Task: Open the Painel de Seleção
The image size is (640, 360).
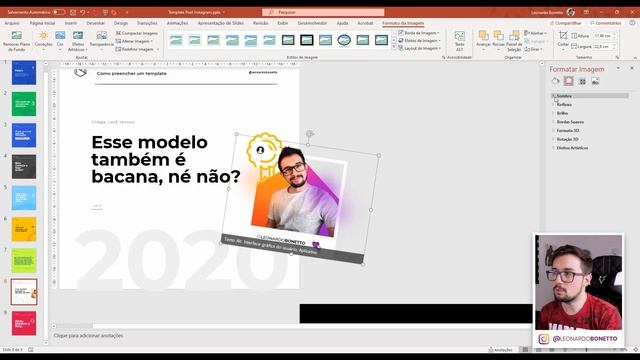Action: click(514, 41)
